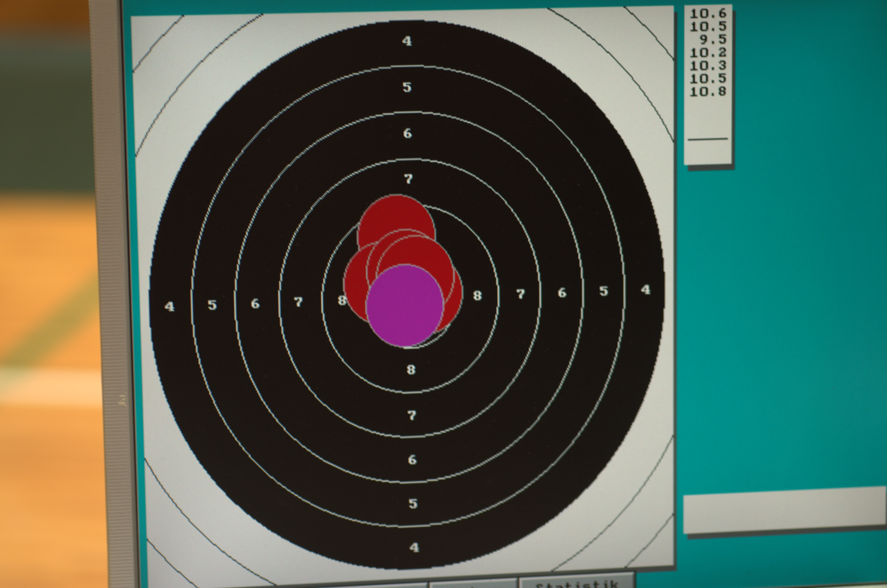Select the 10.2 score entry
This screenshot has width=887, height=588.
tap(708, 52)
